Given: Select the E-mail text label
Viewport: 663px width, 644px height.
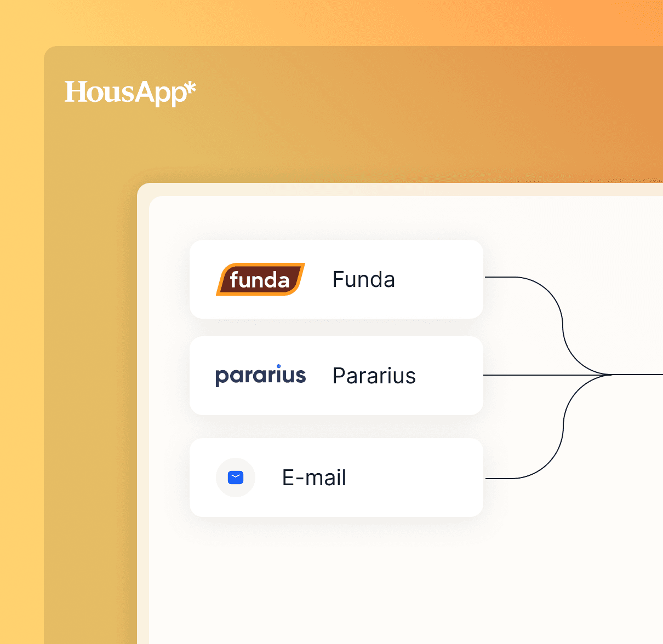Looking at the screenshot, I should tap(314, 478).
